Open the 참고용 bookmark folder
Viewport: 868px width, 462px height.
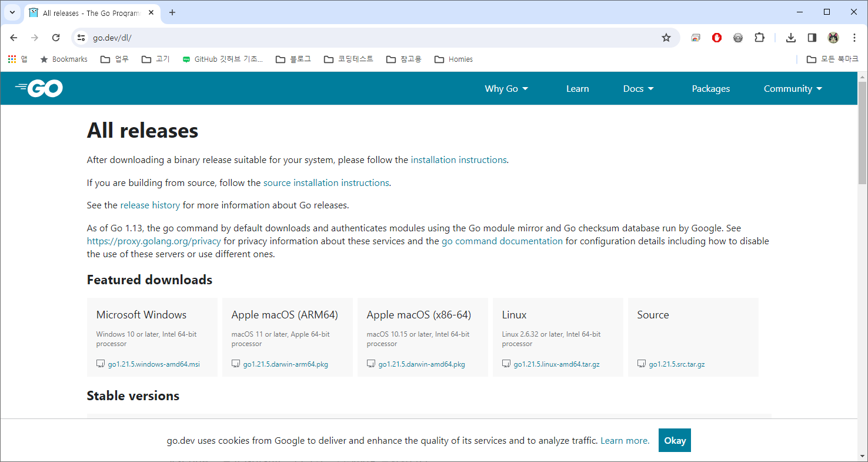(404, 59)
